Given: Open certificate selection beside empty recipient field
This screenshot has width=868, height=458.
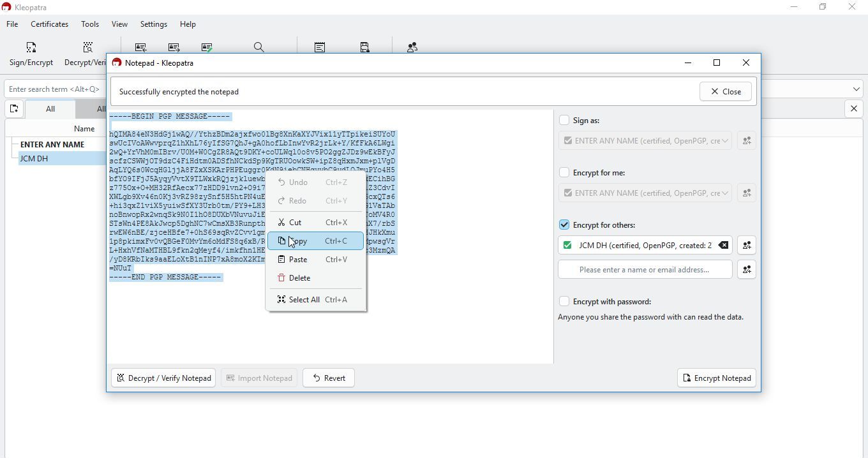Looking at the screenshot, I should coord(747,270).
